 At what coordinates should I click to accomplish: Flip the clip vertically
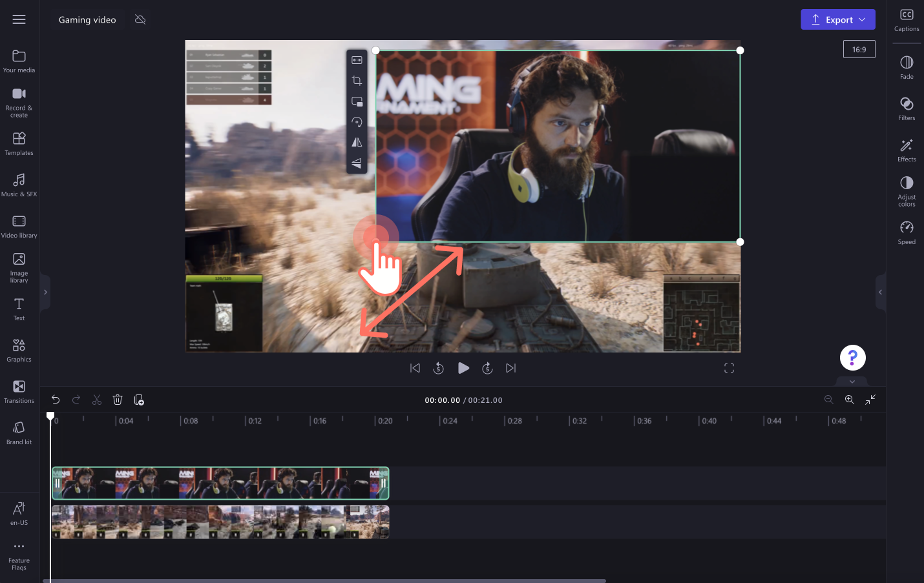click(x=357, y=163)
